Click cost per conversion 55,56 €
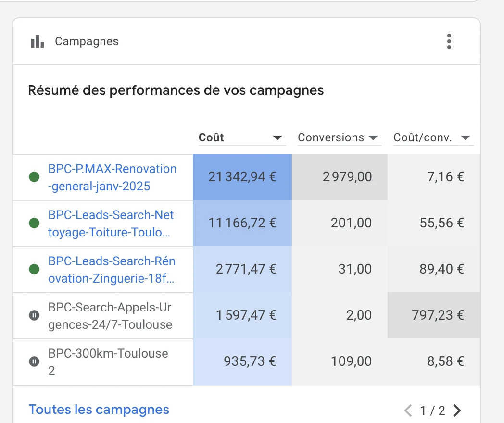Viewport: 504px width, 423px height. 442,223
